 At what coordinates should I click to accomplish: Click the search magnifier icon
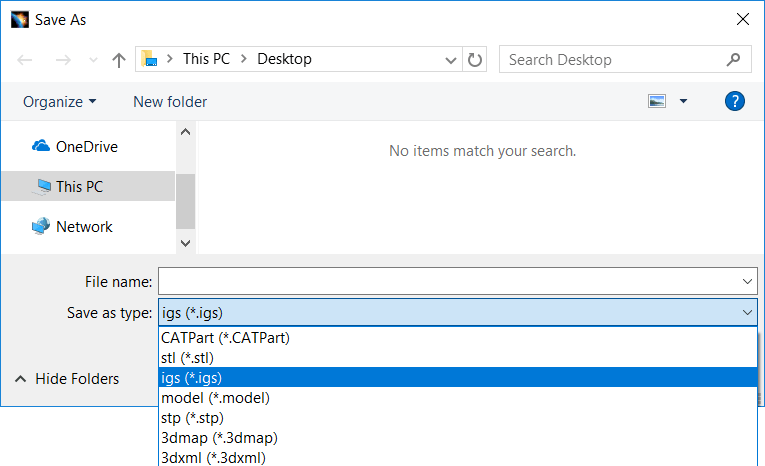tap(734, 60)
